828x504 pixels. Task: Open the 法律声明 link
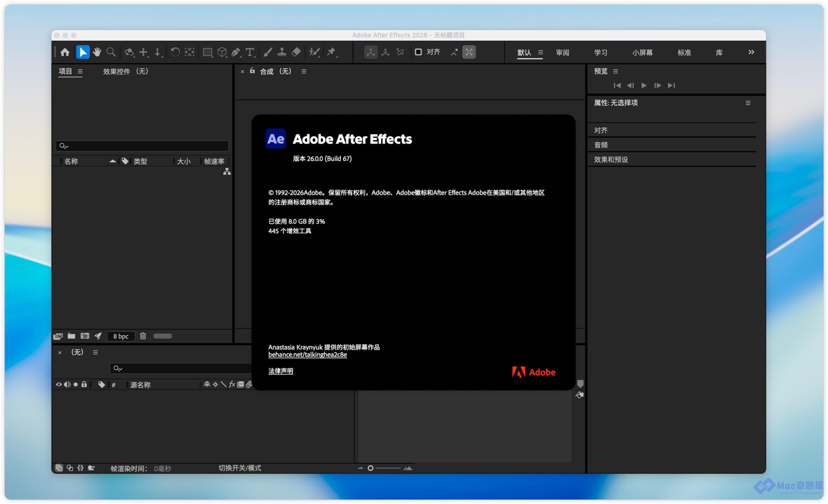(x=281, y=371)
